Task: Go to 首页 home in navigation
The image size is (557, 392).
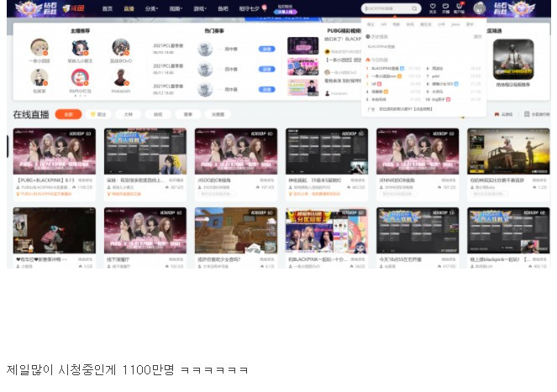Action: pos(108,8)
